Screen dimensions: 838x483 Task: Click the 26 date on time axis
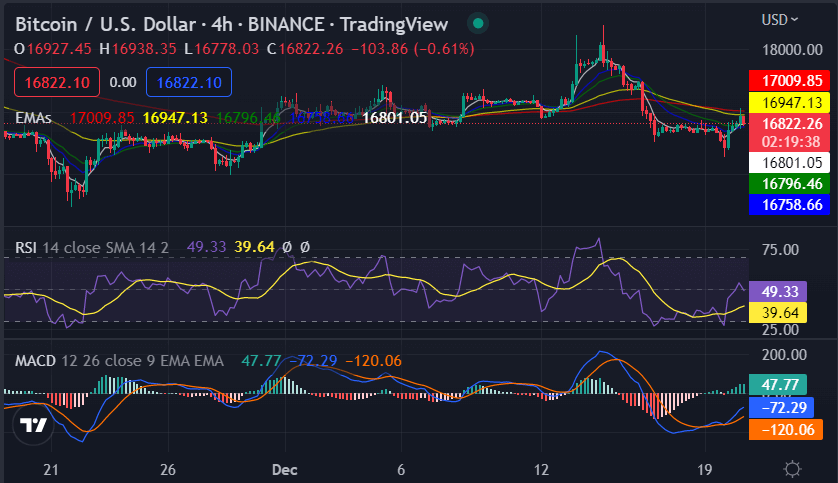(168, 470)
